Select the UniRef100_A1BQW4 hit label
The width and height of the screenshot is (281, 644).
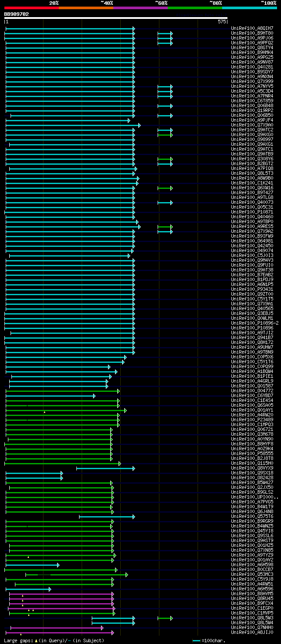click(252, 371)
